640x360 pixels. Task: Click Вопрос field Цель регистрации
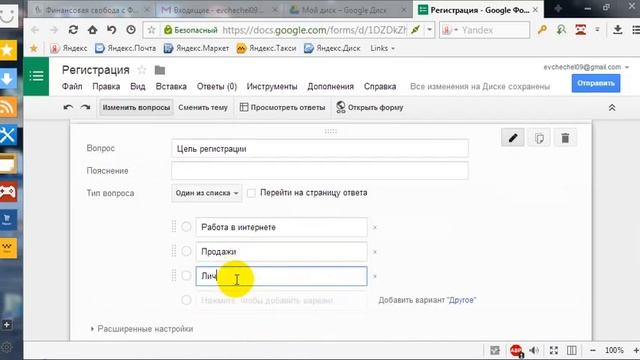tap(320, 149)
